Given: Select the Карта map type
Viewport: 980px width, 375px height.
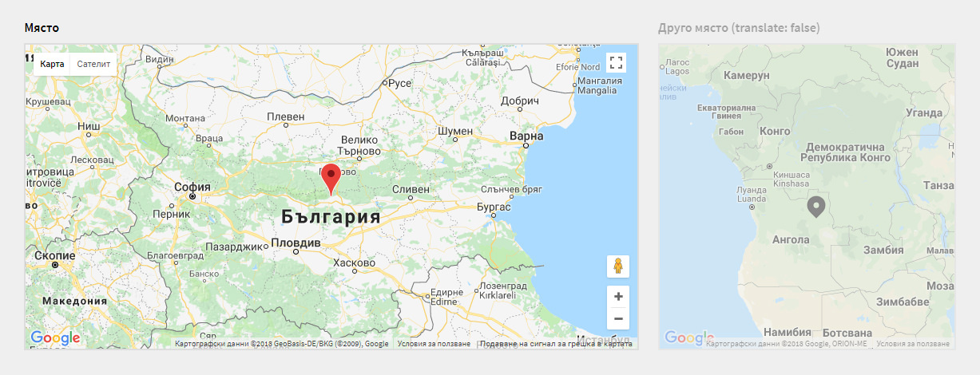Looking at the screenshot, I should [x=52, y=63].
